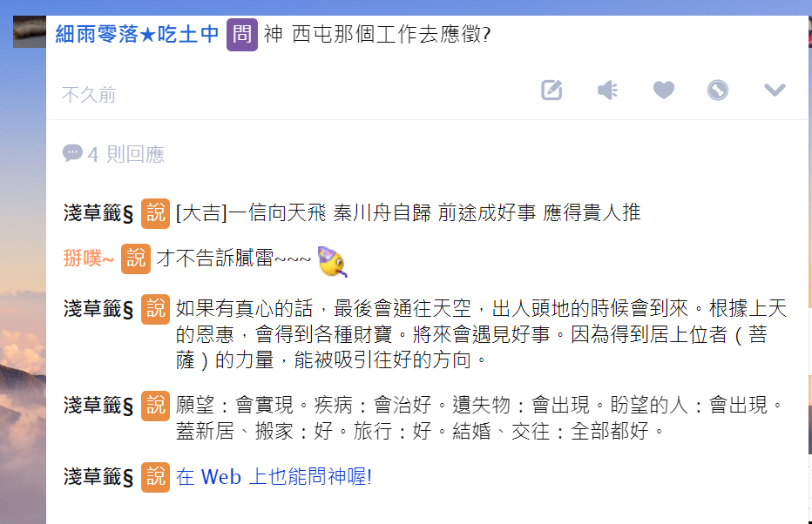Follow the 在 Web 上也能問神喔! link
The width and height of the screenshot is (812, 524).
tap(274, 476)
